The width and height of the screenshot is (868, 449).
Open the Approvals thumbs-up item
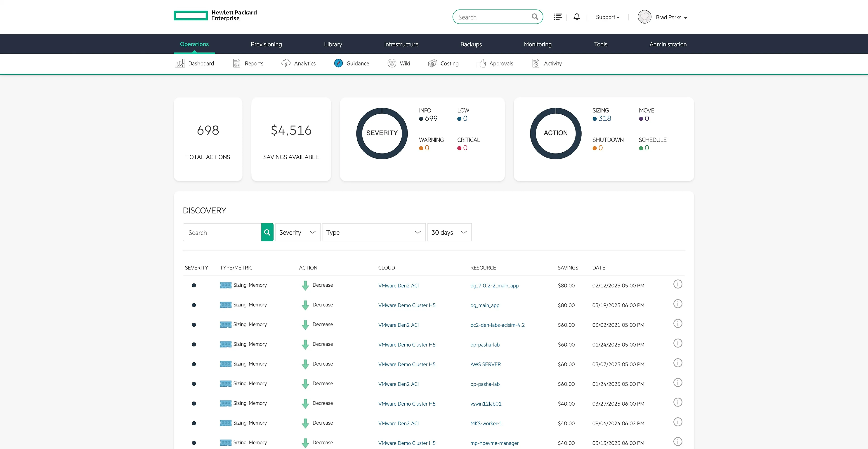pyautogui.click(x=495, y=63)
